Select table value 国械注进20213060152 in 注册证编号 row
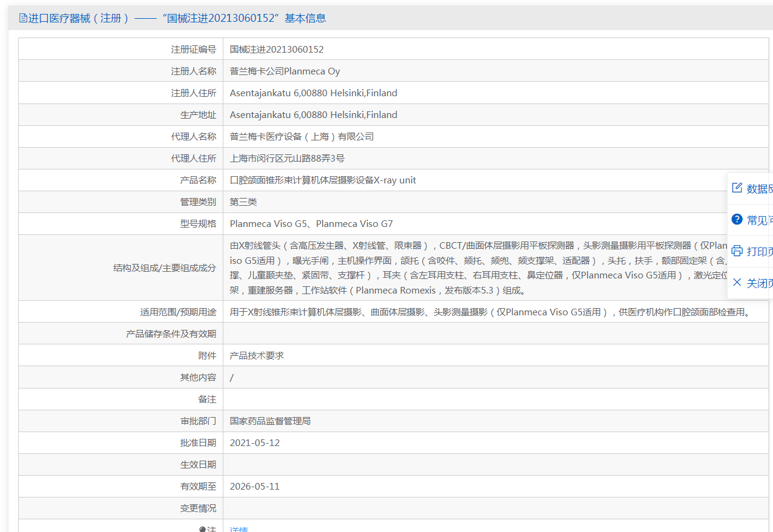The image size is (773, 532). click(277, 49)
